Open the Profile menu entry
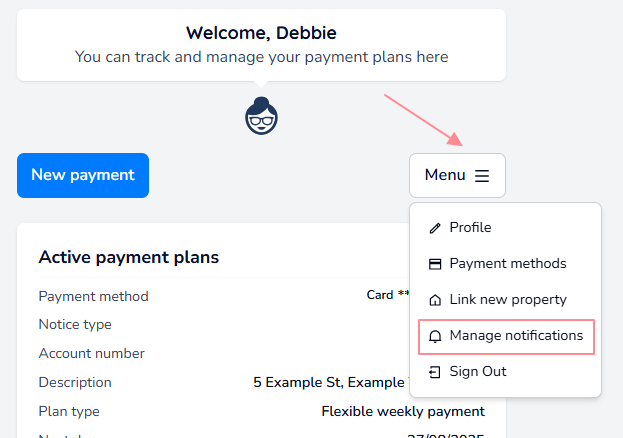 click(470, 228)
